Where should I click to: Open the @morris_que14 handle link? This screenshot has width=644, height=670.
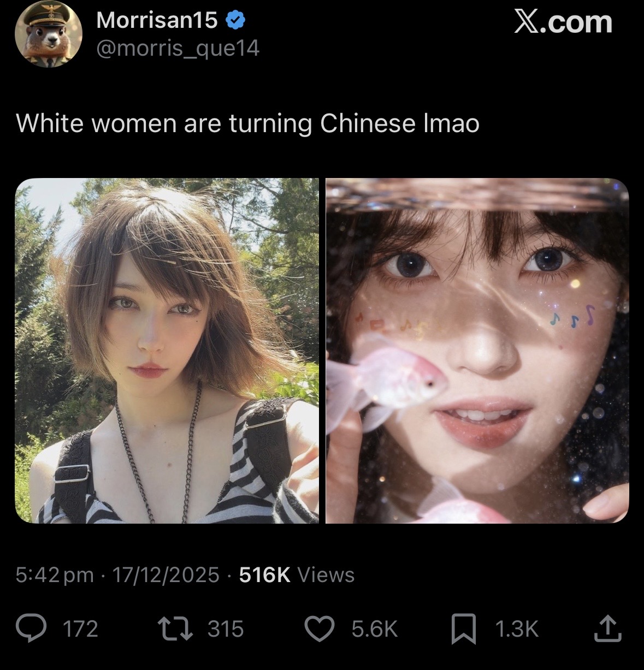tap(178, 49)
